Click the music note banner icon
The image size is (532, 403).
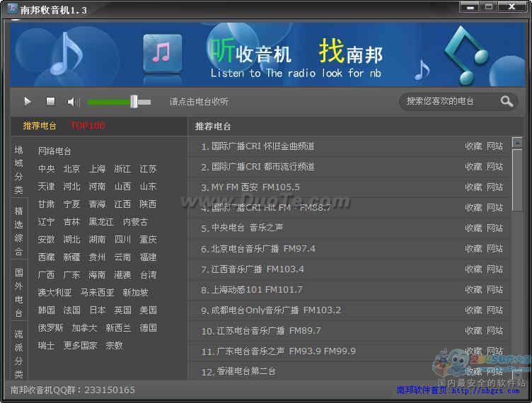pyautogui.click(x=163, y=53)
